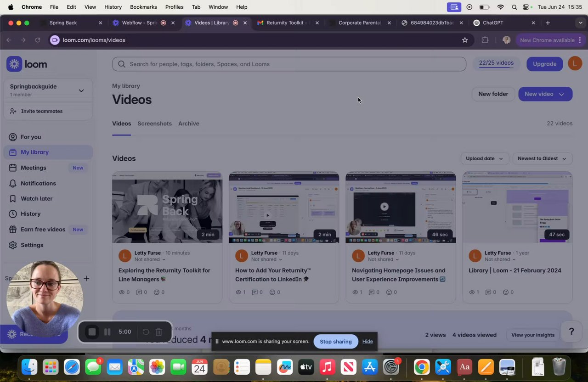
Task: Click the Invite teammates option
Action: click(41, 111)
